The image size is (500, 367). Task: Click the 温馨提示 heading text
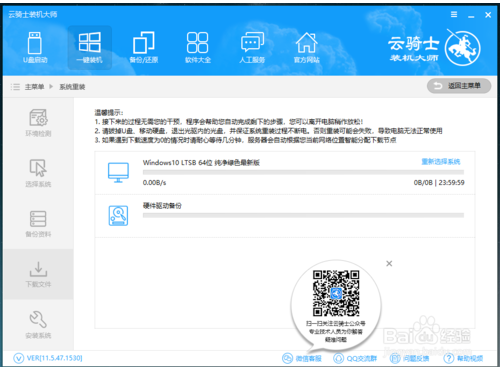109,112
